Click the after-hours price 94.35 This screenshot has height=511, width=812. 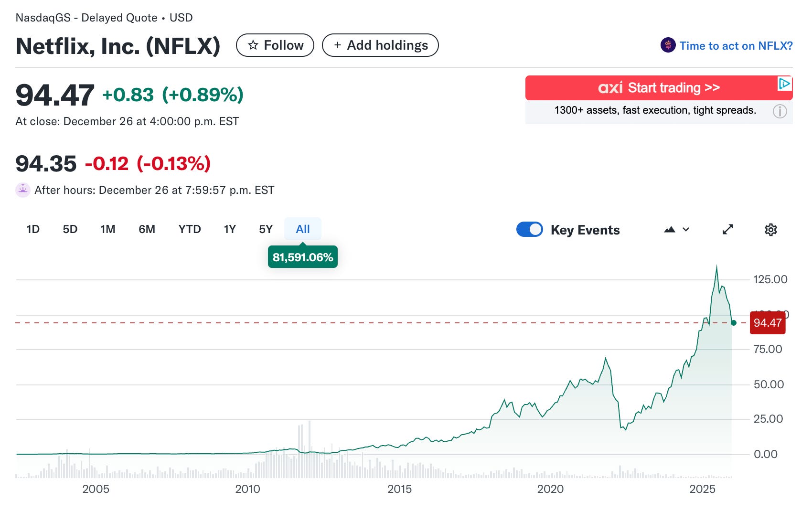click(x=46, y=164)
